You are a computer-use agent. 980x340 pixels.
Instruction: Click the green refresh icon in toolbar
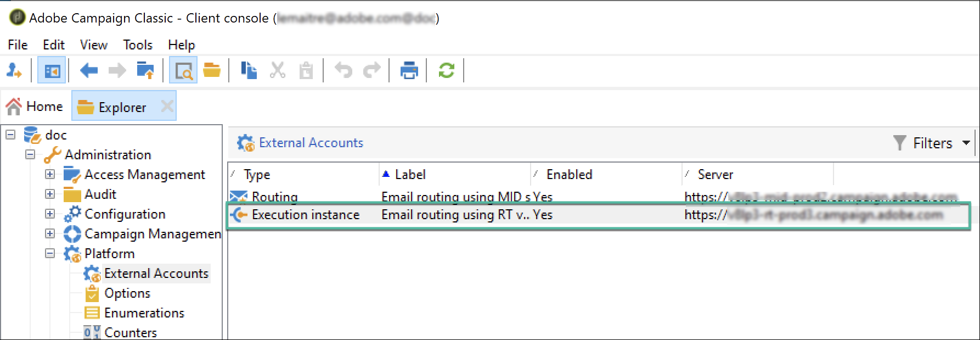pyautogui.click(x=446, y=70)
